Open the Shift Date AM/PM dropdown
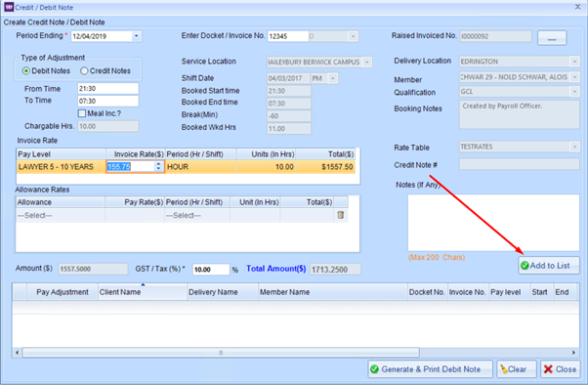 point(332,78)
